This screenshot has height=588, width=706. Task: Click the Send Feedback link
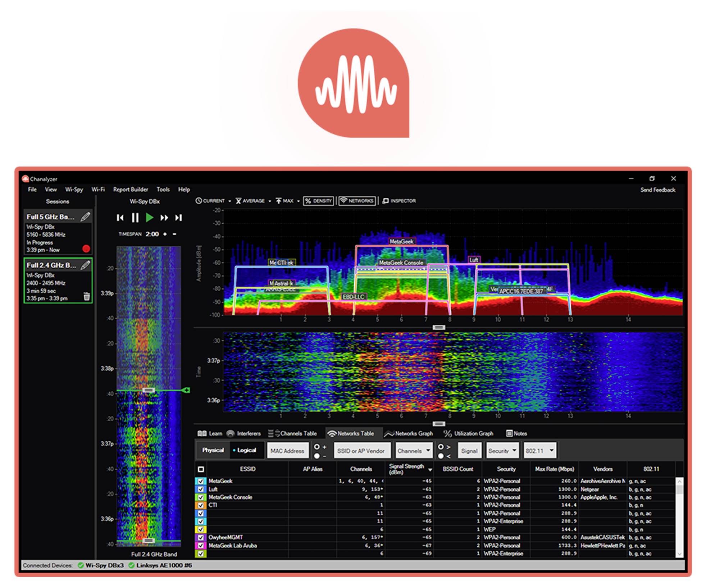pyautogui.click(x=657, y=190)
